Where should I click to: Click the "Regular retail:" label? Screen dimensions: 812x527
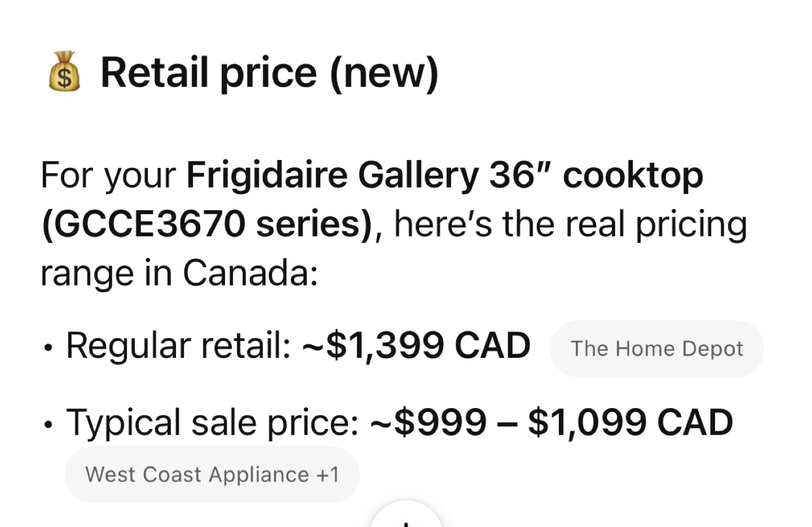coord(178,345)
